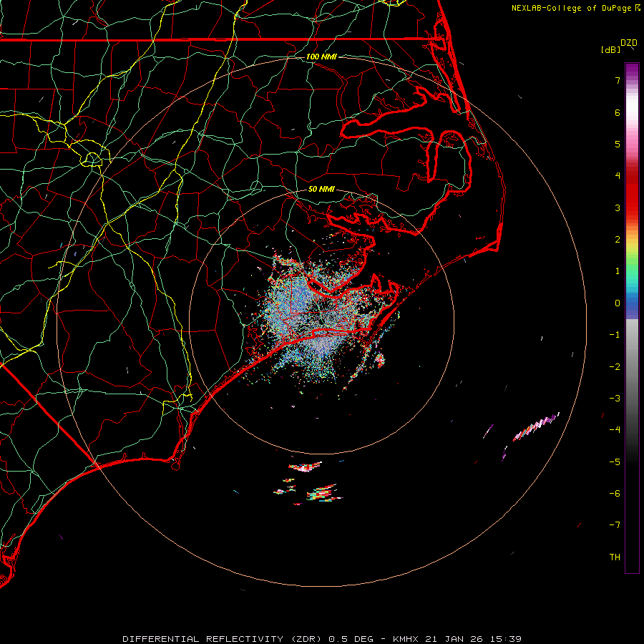Click the 5 value on the color scale
Viewport: 644px width, 644px height.
pos(618,144)
